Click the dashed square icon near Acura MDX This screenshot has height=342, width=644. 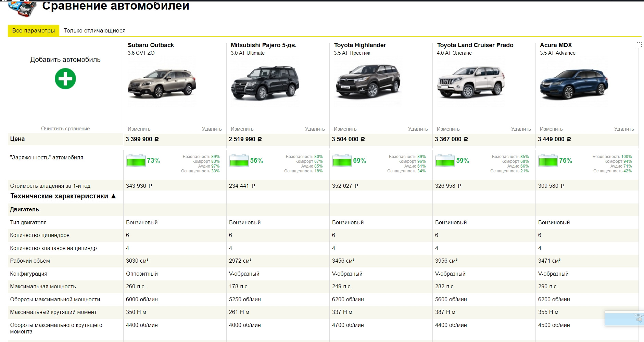pos(639,45)
